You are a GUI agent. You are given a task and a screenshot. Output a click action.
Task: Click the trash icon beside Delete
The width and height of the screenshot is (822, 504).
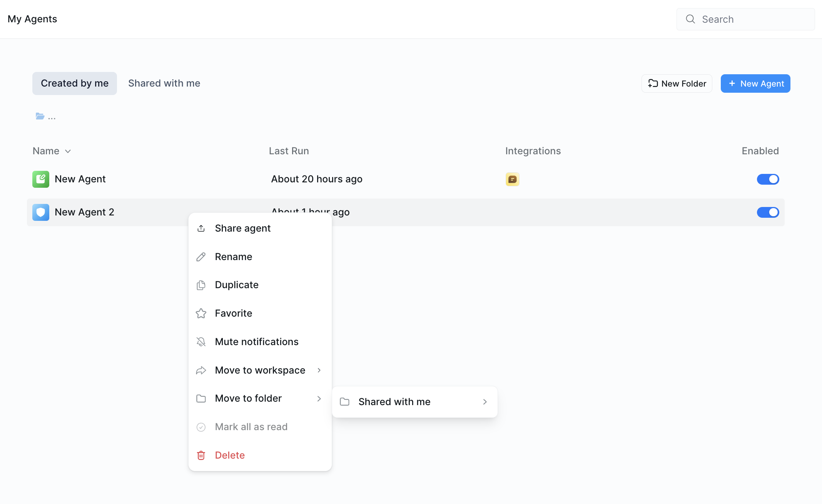tap(201, 455)
